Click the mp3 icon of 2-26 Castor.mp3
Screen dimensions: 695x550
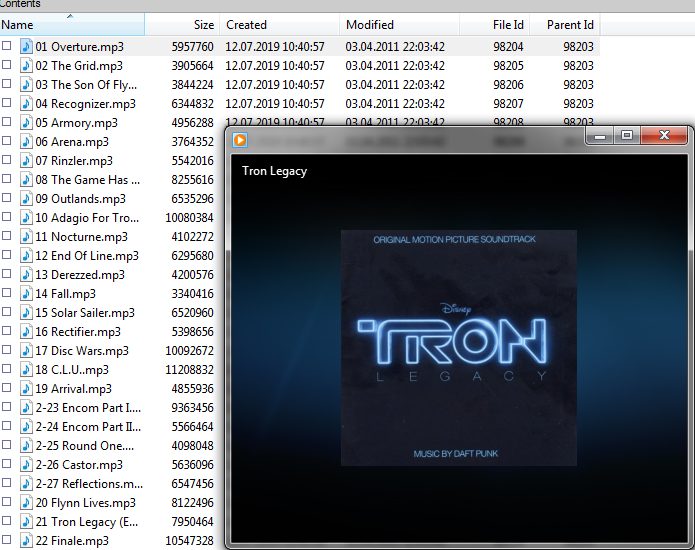(x=26, y=465)
